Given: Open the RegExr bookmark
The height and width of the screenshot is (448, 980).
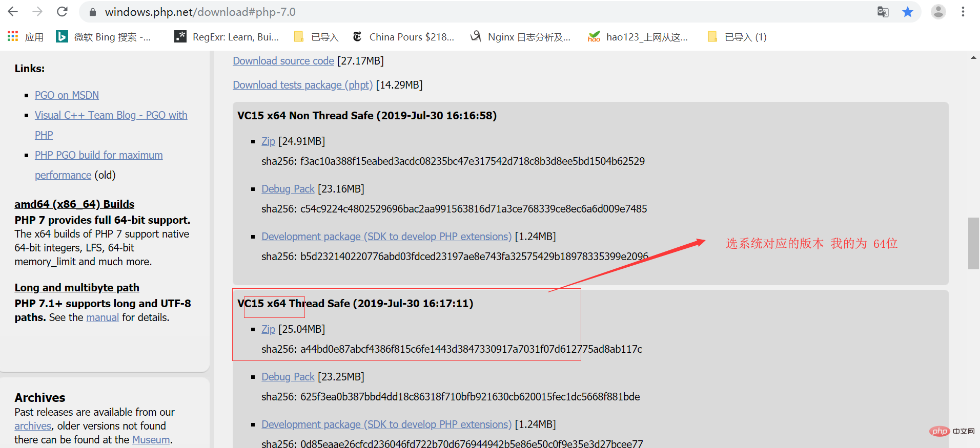Looking at the screenshot, I should pos(227,37).
